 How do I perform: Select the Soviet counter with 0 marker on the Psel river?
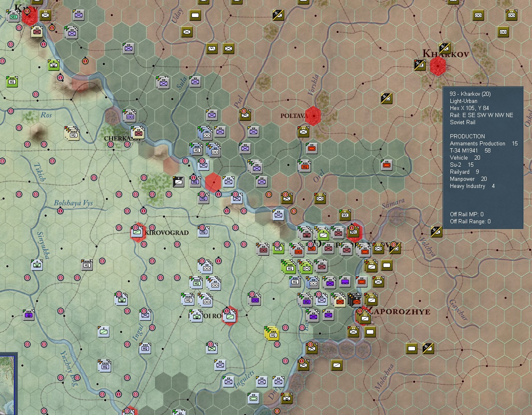[245, 114]
